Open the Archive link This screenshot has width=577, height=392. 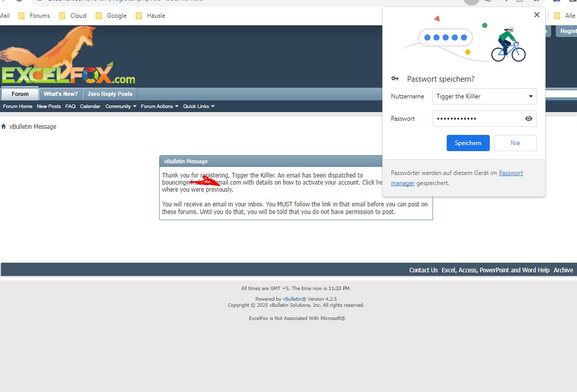pyautogui.click(x=563, y=270)
